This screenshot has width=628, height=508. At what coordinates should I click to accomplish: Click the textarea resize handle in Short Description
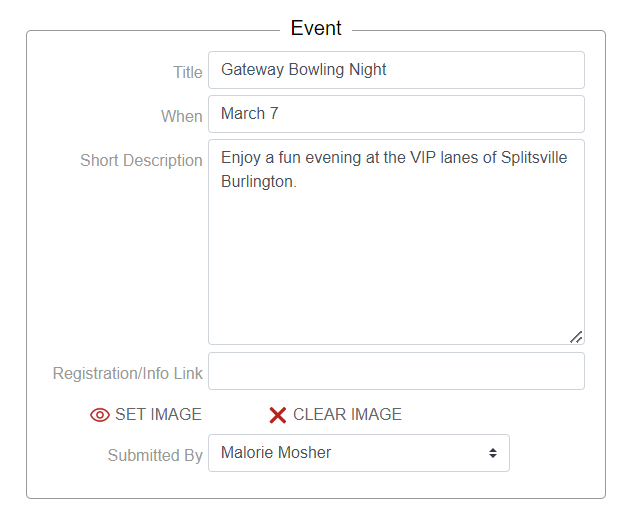(576, 337)
